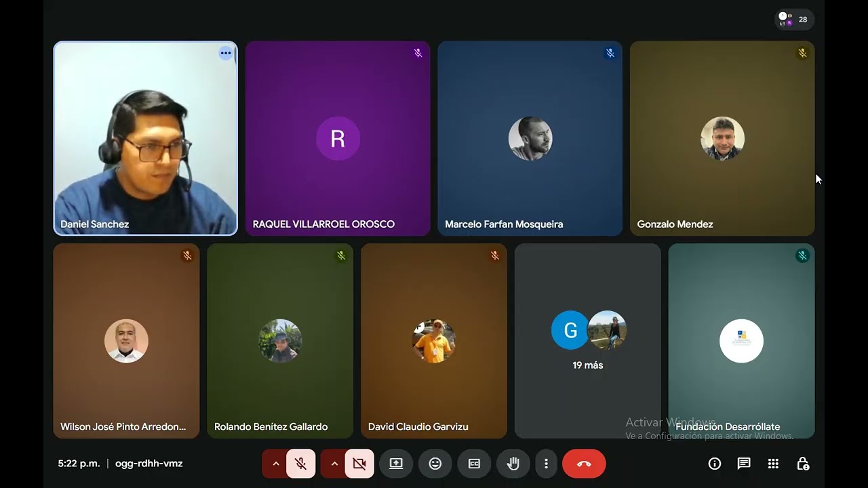Leave the call with red hang-up button
The width and height of the screenshot is (868, 488).
(x=584, y=464)
